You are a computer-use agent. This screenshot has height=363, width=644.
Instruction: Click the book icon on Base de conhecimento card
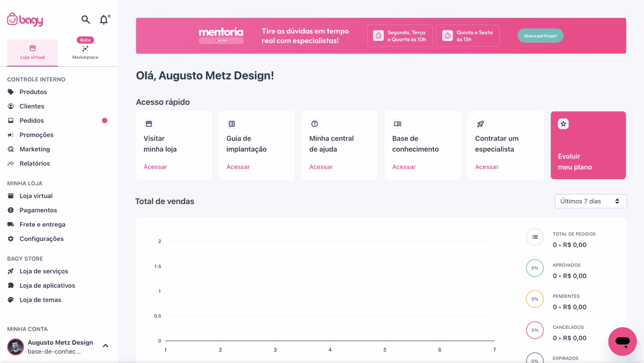pos(397,124)
